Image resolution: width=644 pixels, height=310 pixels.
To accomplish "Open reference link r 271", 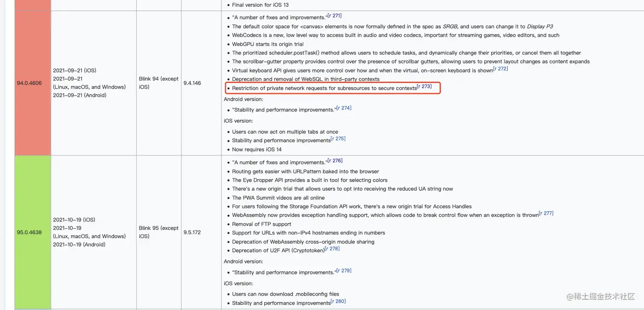I will [x=334, y=16].
